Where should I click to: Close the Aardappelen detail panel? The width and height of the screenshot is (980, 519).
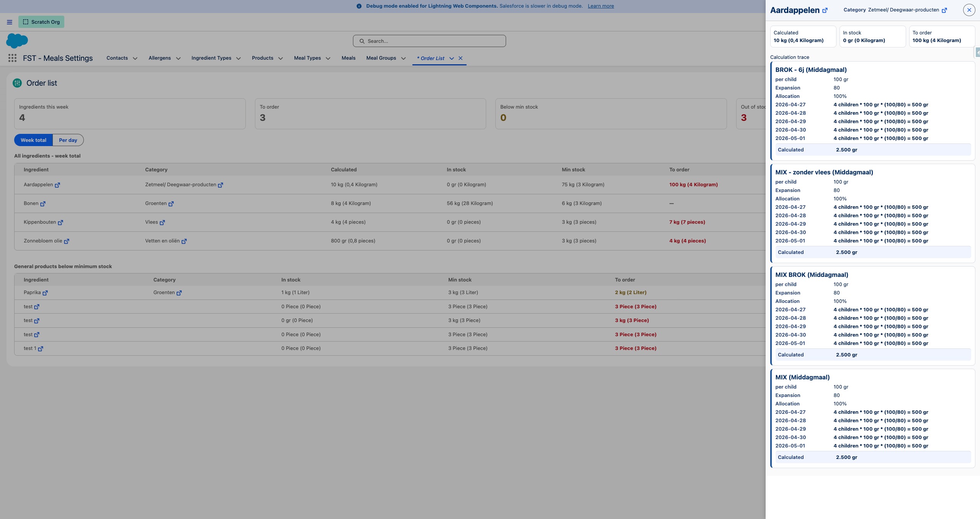point(969,10)
